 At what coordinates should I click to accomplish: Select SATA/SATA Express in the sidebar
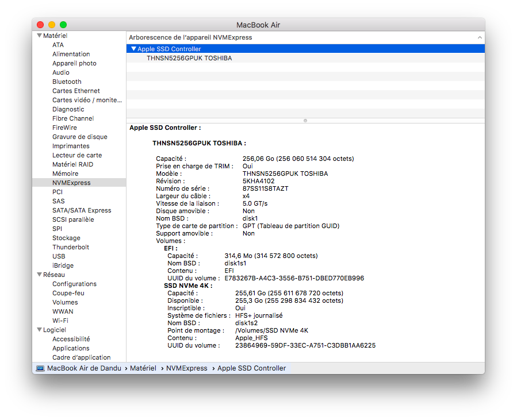coord(82,210)
